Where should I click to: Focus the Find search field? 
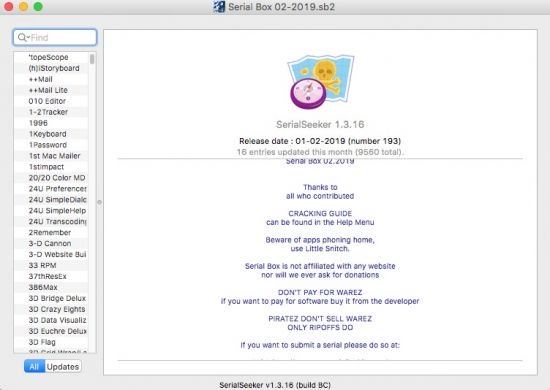click(x=55, y=38)
